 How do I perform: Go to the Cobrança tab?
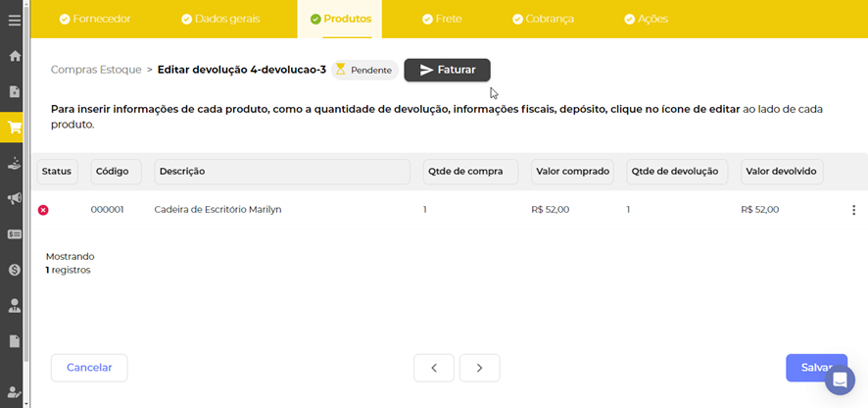tap(542, 19)
